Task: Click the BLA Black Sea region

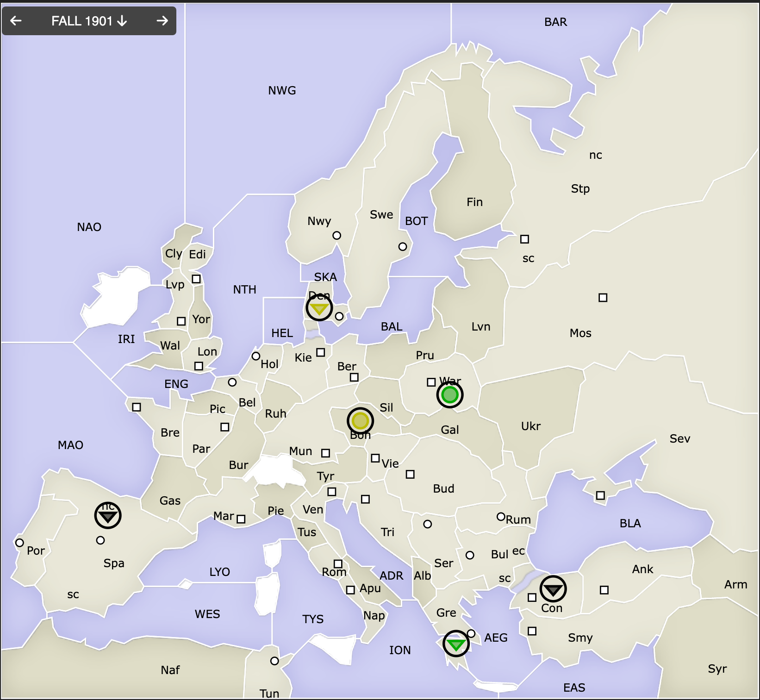Action: click(630, 524)
